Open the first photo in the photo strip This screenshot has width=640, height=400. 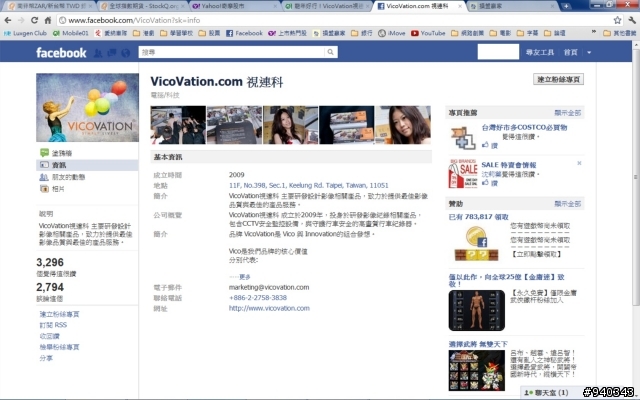(178, 125)
